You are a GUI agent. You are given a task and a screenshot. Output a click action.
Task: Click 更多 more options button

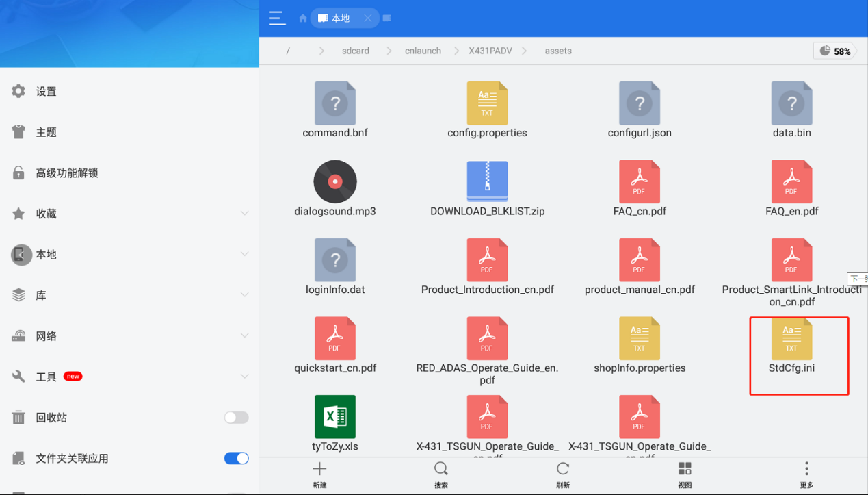click(806, 475)
